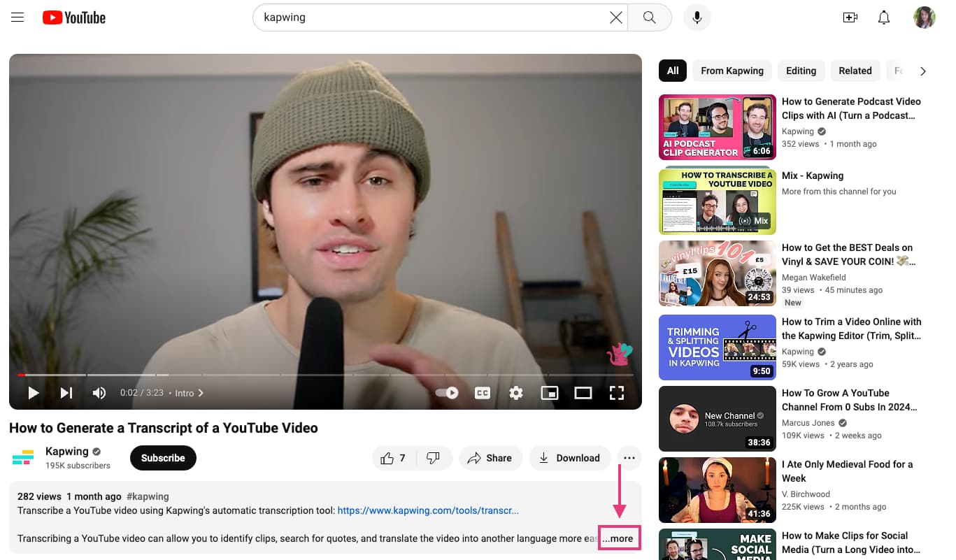Select the Editing filter chip
Screen dimensions: 956x560
pyautogui.click(x=801, y=71)
